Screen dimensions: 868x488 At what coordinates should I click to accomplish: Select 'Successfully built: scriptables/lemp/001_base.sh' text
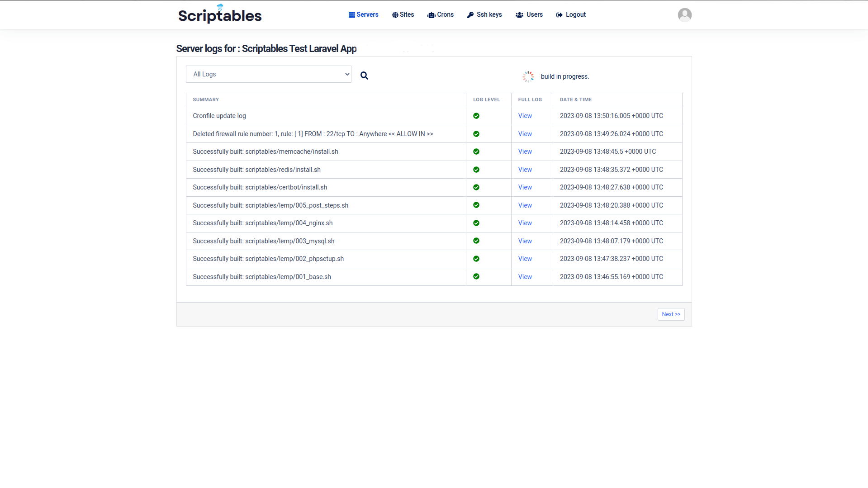(262, 277)
